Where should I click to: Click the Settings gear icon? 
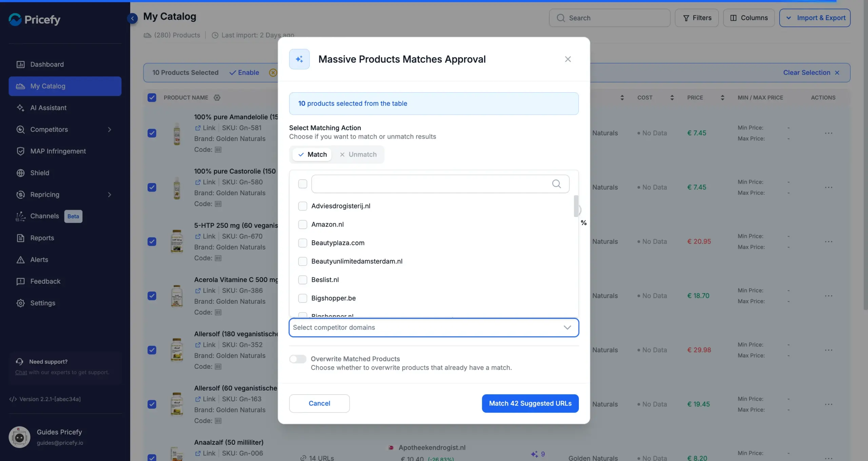pos(20,303)
